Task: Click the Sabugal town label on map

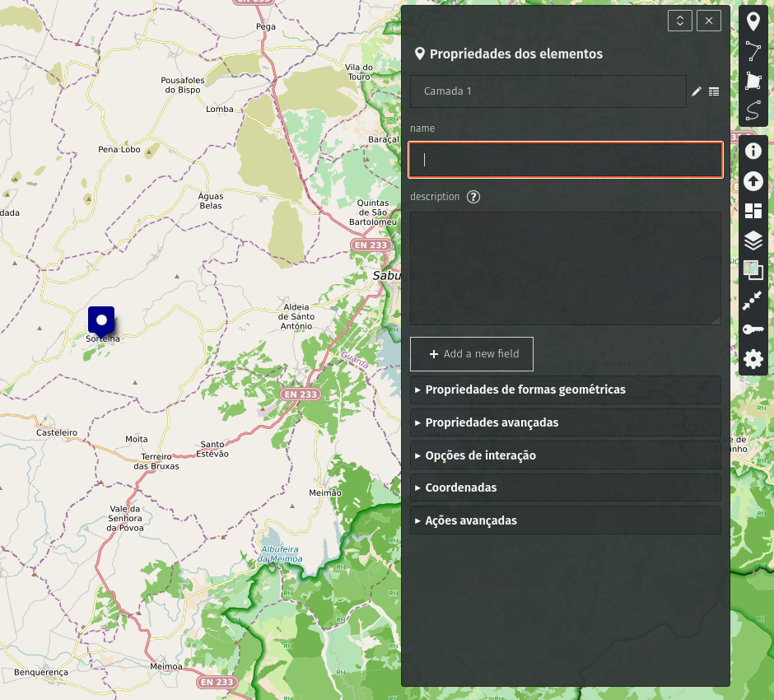Action: [x=395, y=275]
